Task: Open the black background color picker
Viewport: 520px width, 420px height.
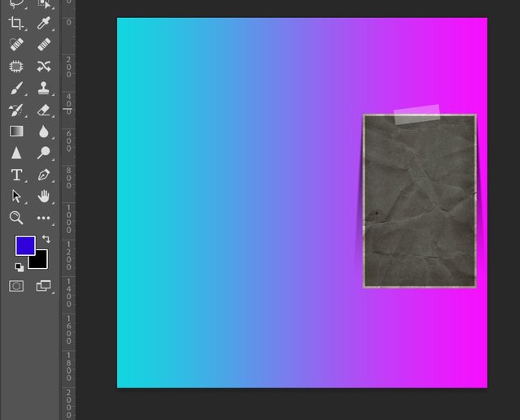Action: pyautogui.click(x=41, y=262)
